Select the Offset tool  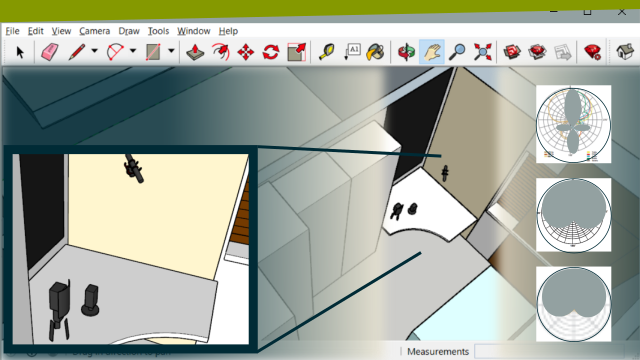[x=221, y=52]
